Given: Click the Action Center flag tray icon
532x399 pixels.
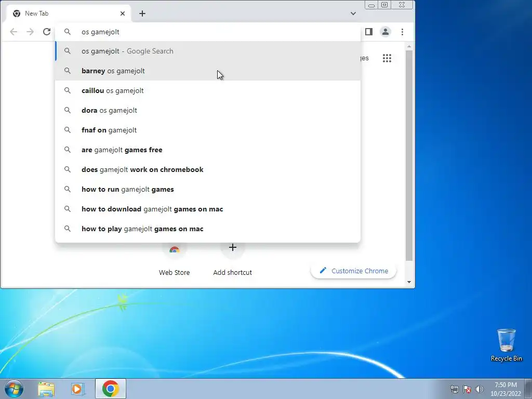Looking at the screenshot, I should pos(467,389).
